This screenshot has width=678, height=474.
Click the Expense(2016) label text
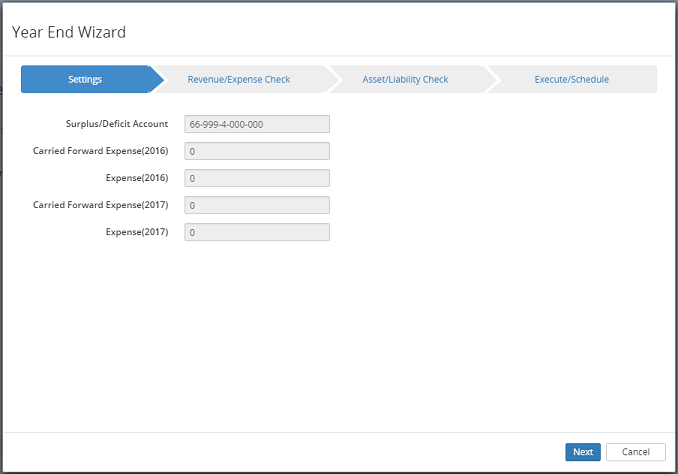[x=137, y=178]
